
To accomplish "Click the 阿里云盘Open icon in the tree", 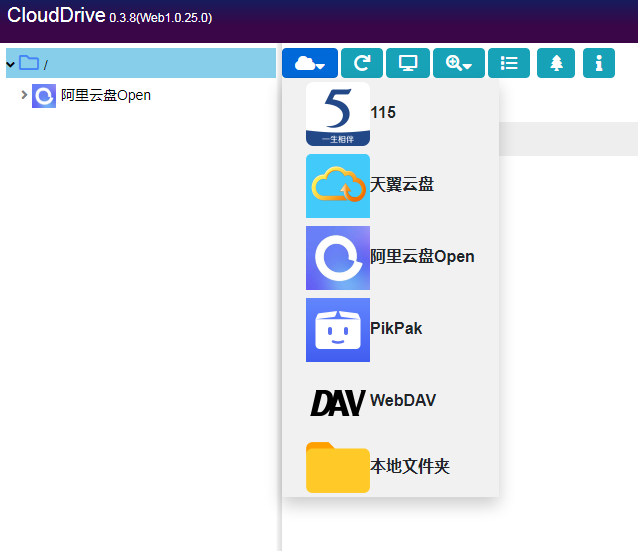I will [44, 96].
